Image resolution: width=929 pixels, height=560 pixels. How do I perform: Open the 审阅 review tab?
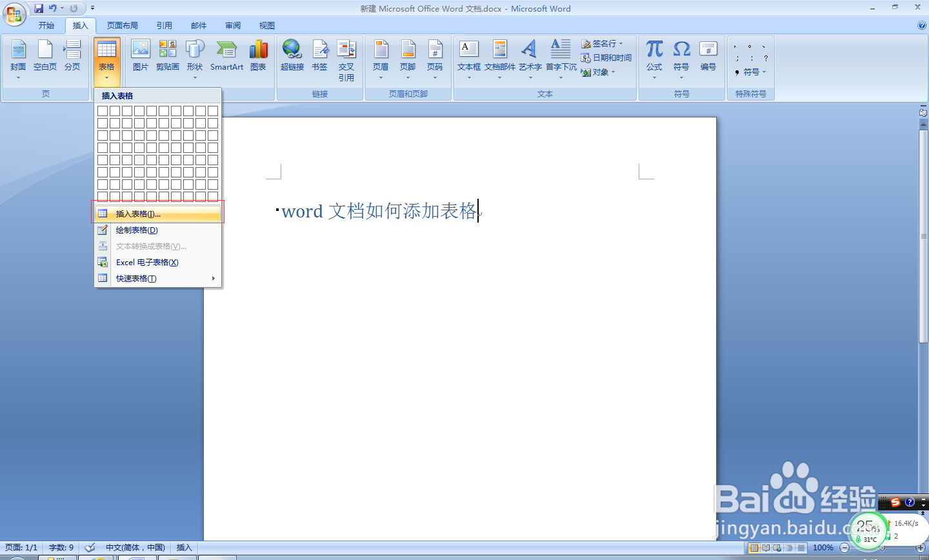(x=232, y=25)
